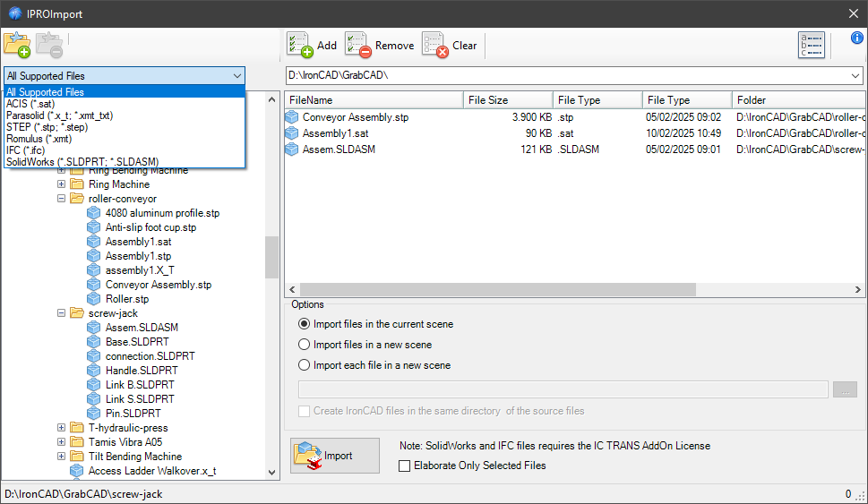Click the Clear list toolbar button
This screenshot has height=504, width=868.
click(450, 46)
